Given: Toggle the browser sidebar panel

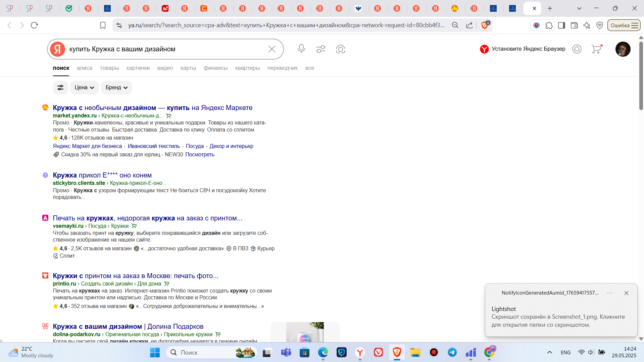Looking at the screenshot, I should 561,25.
